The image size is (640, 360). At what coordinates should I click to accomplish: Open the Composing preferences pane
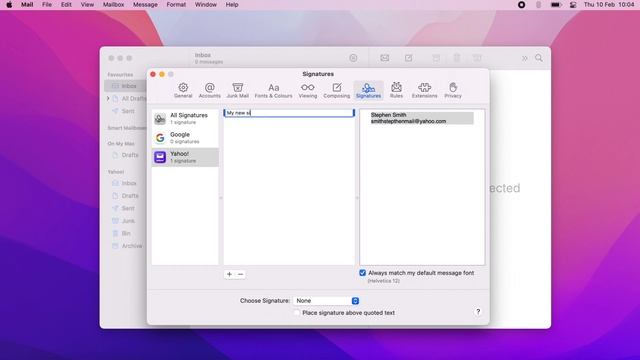click(x=337, y=90)
